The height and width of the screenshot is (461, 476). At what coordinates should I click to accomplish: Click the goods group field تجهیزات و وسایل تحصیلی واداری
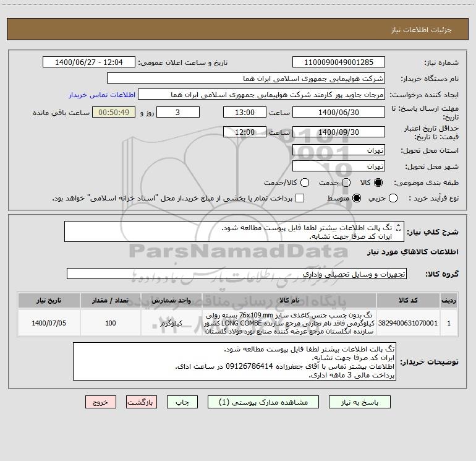(237, 274)
